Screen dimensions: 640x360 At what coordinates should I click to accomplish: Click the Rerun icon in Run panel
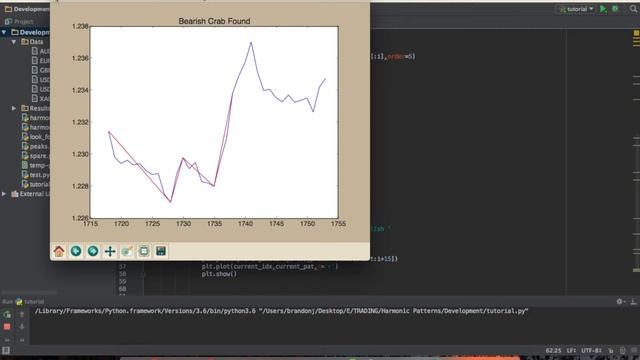(7, 314)
